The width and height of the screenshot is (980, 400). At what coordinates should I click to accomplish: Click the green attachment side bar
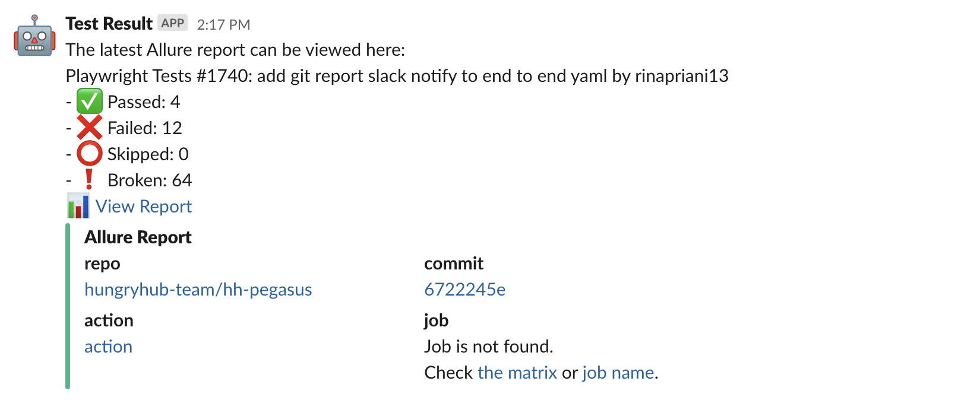coord(68,306)
